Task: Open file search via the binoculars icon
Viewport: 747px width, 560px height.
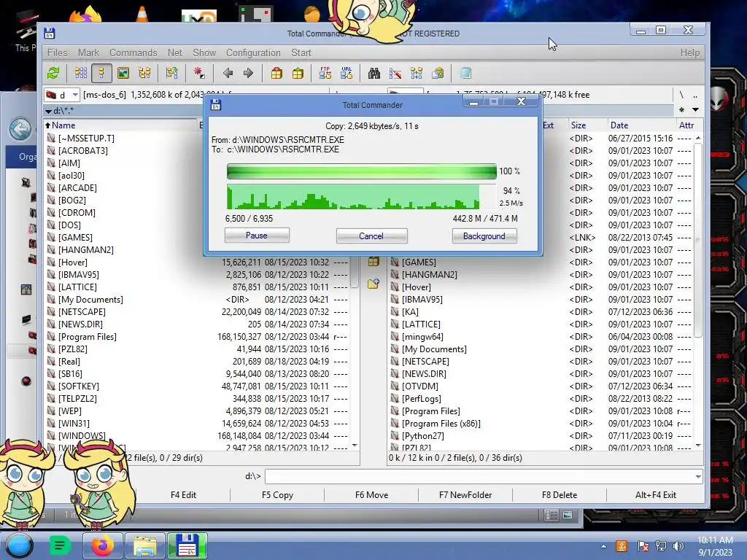Action: [x=374, y=73]
